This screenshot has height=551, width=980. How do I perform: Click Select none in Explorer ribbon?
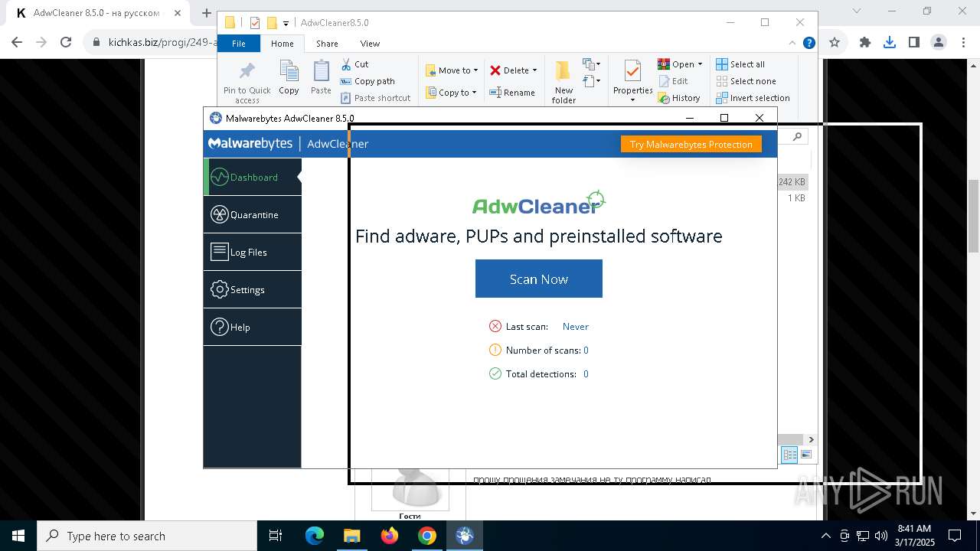point(746,81)
